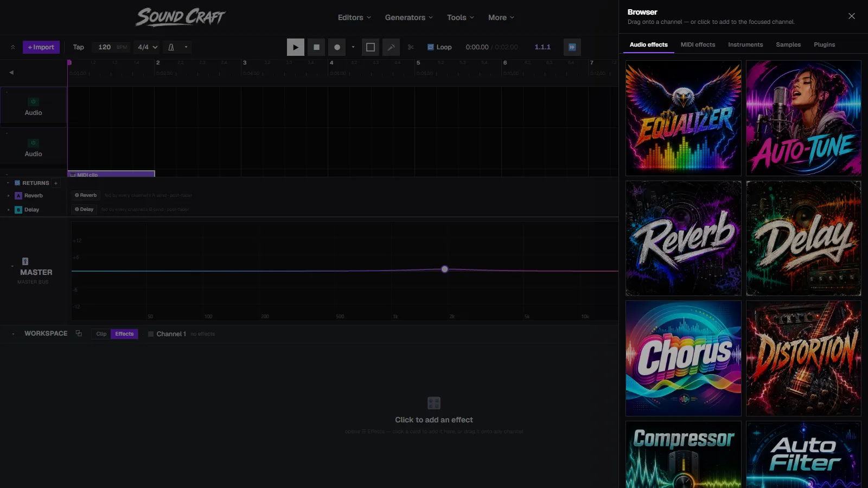Open the Generators menu
The image size is (868, 488).
409,17
